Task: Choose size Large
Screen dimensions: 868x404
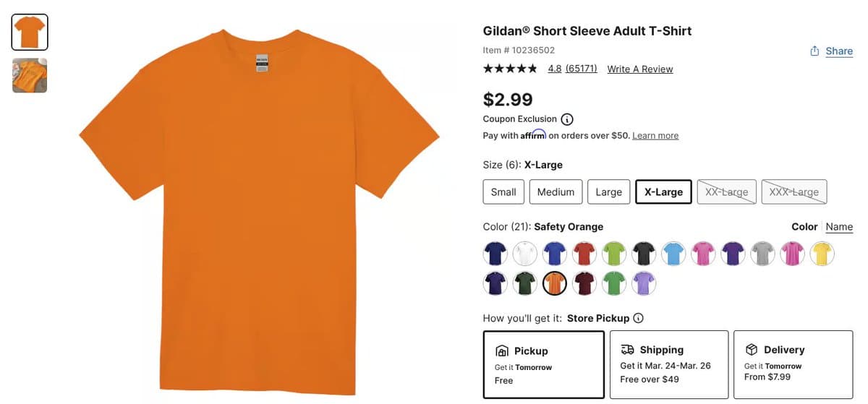Action: (x=608, y=192)
